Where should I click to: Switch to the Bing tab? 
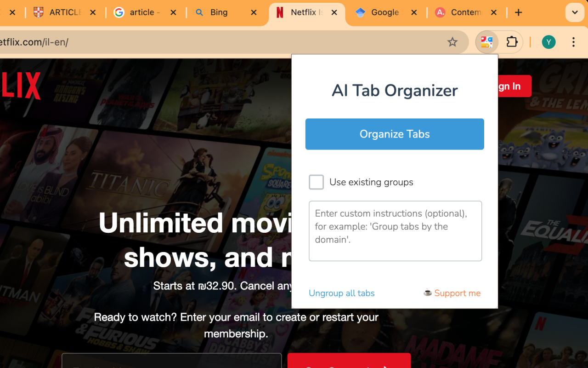pyautogui.click(x=219, y=12)
